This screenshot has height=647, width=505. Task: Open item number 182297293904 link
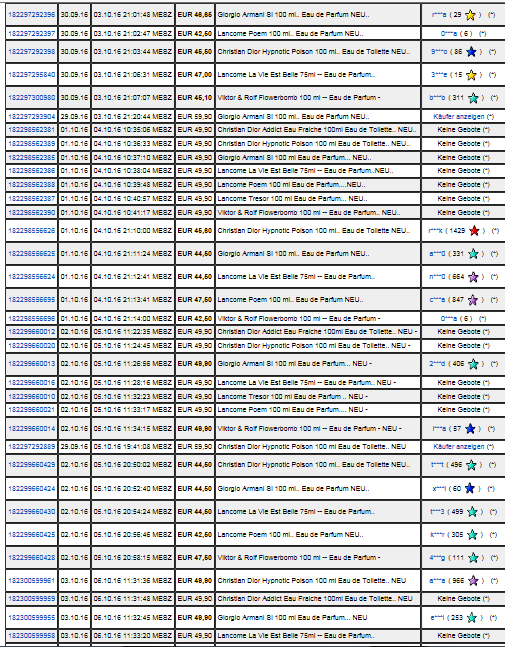point(31,116)
